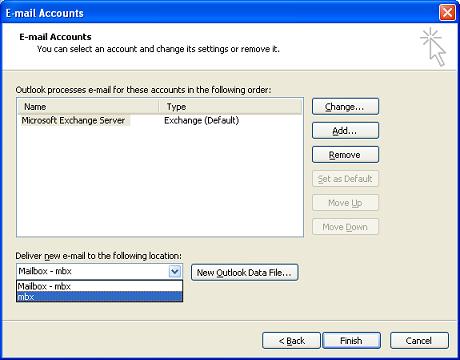Click the wizard cursor icon in header
This screenshot has height=360, width=460.
(x=433, y=47)
